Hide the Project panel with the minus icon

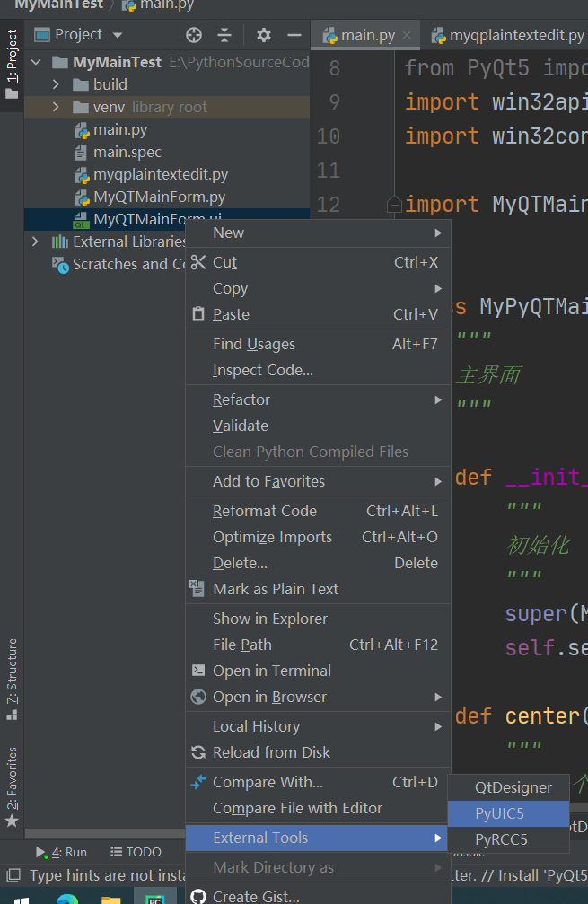tap(294, 35)
